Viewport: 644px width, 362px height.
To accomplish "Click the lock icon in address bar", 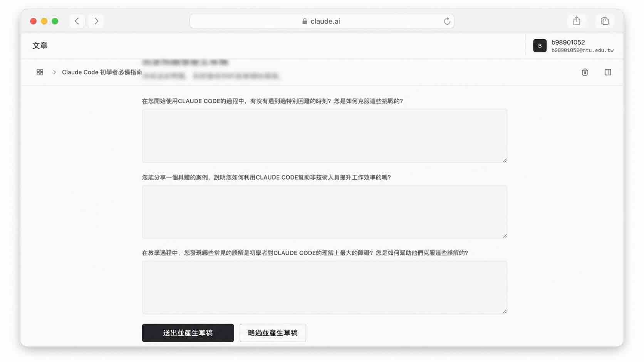I will coord(305,22).
